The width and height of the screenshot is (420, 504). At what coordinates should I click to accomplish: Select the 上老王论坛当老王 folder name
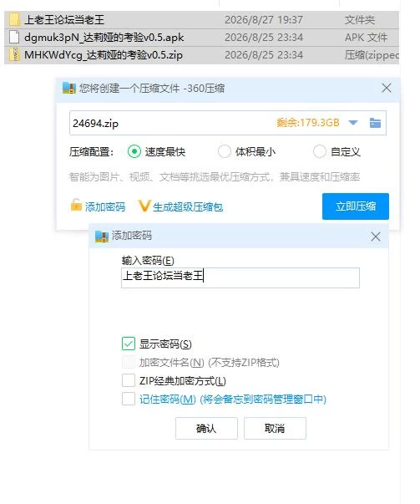64,20
